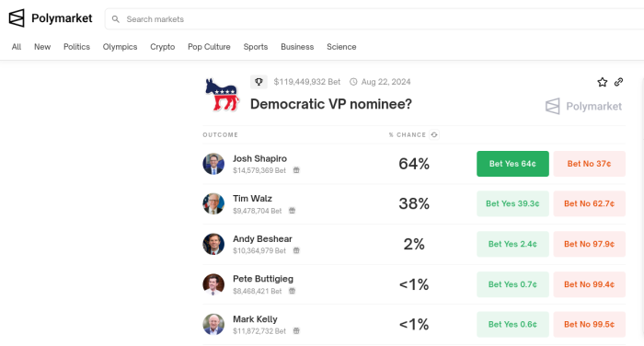This screenshot has height=346, width=644.
Task: Select the Olympics tab
Action: point(120,47)
